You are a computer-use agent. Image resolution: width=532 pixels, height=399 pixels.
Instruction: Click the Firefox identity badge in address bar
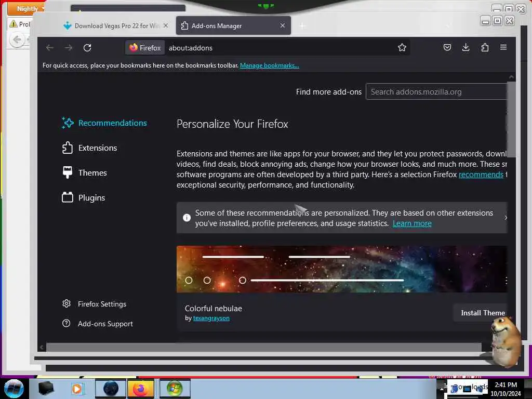coord(145,48)
